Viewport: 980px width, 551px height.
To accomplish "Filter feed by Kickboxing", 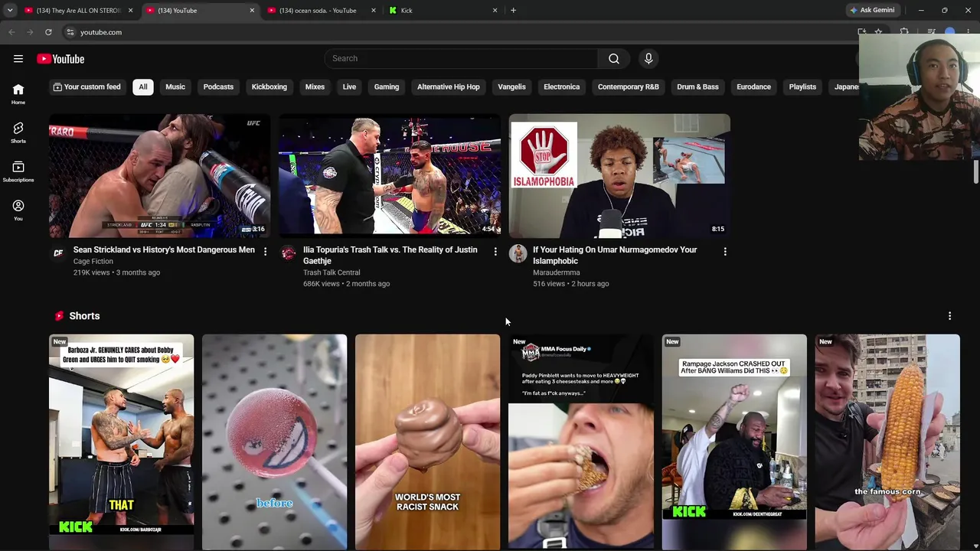I will (x=269, y=87).
